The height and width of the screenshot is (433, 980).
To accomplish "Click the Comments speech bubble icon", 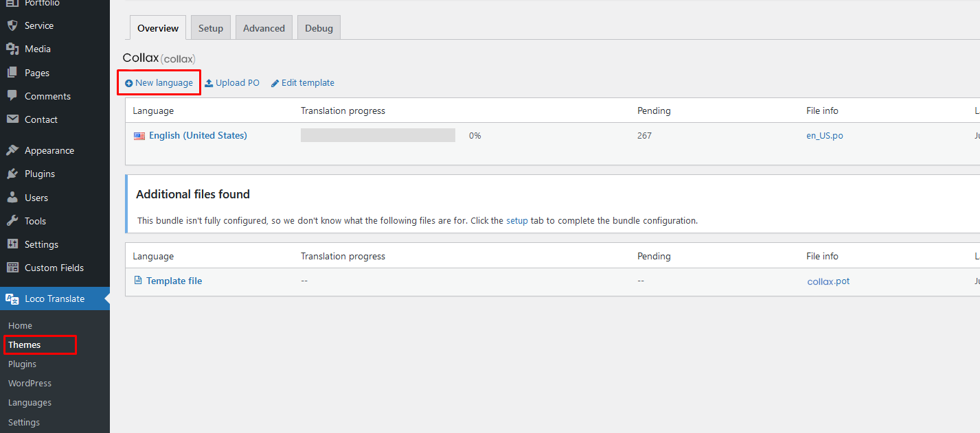I will (12, 96).
